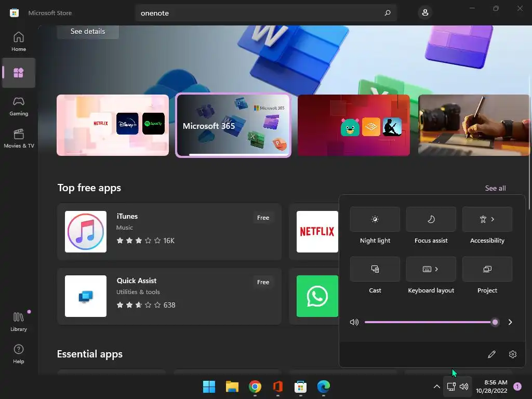
Task: Edit quick settings with pencil icon
Action: 491,354
